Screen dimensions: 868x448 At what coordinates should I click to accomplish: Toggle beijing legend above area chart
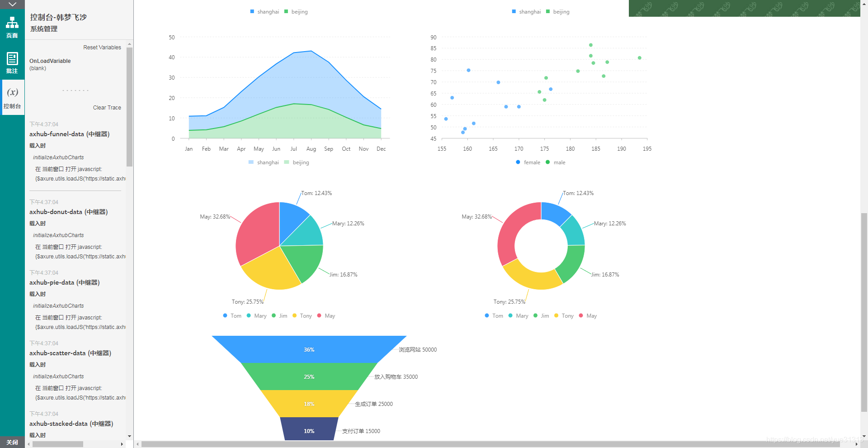point(296,12)
